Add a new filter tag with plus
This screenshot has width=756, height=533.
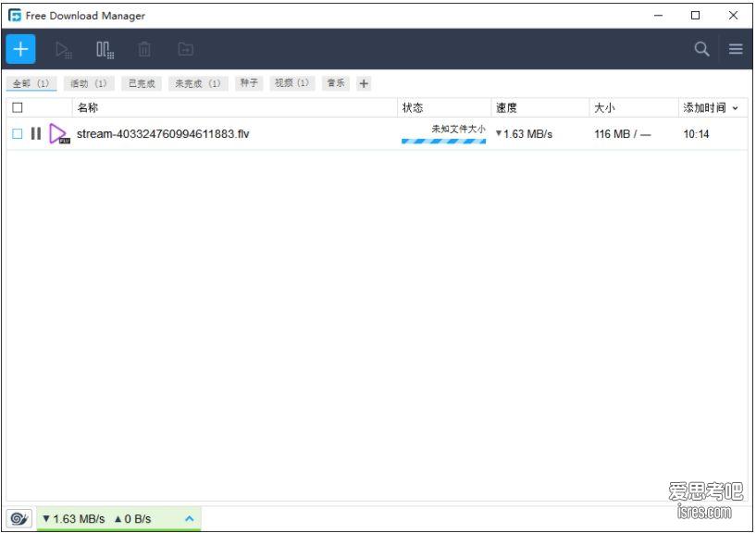pos(364,83)
